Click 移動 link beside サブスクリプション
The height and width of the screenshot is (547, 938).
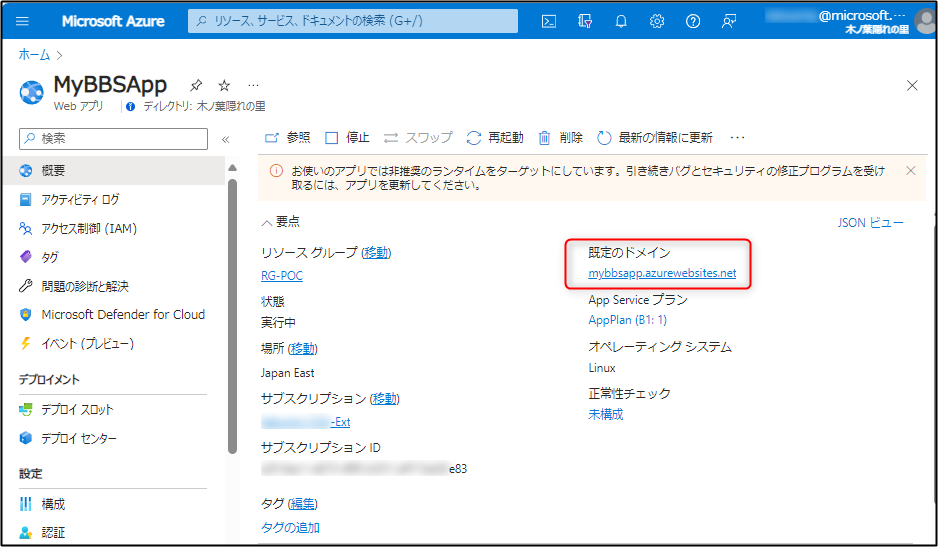(x=385, y=399)
